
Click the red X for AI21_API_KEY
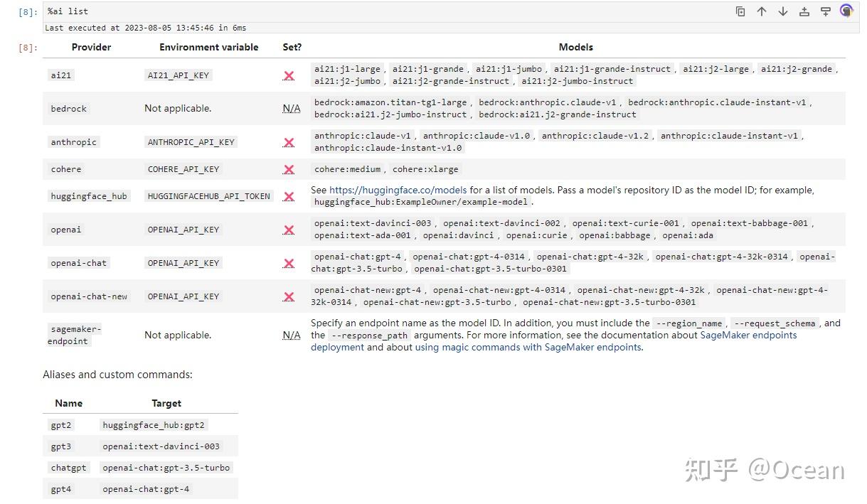289,75
